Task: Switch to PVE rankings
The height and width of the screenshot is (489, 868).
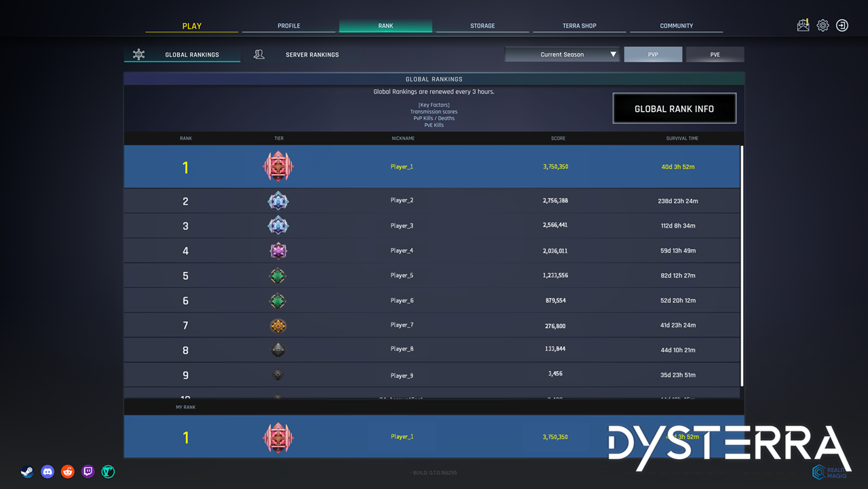Action: (x=715, y=54)
